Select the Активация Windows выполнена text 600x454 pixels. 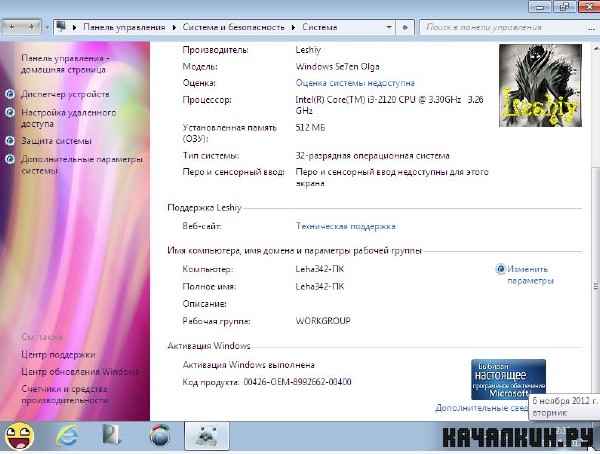pos(248,364)
